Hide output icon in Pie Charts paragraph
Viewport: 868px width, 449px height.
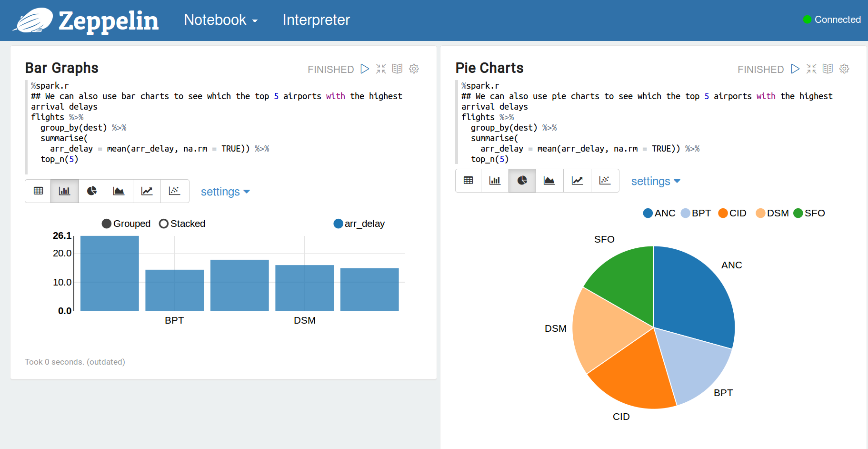828,69
